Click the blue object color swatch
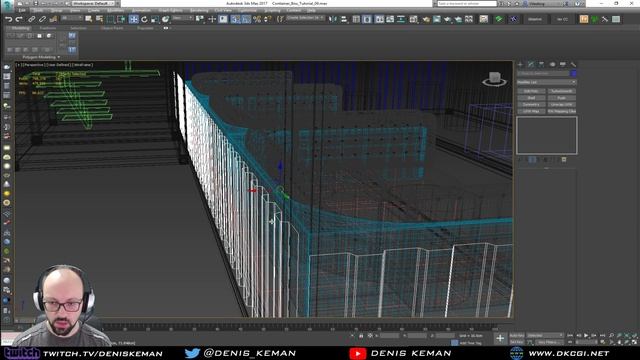The width and height of the screenshot is (640, 360). pos(573,73)
